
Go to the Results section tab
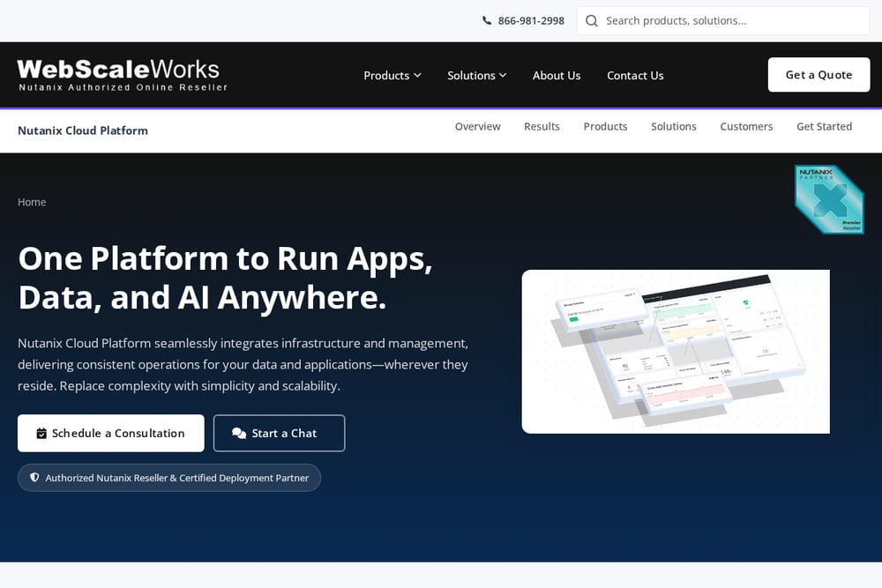click(542, 126)
